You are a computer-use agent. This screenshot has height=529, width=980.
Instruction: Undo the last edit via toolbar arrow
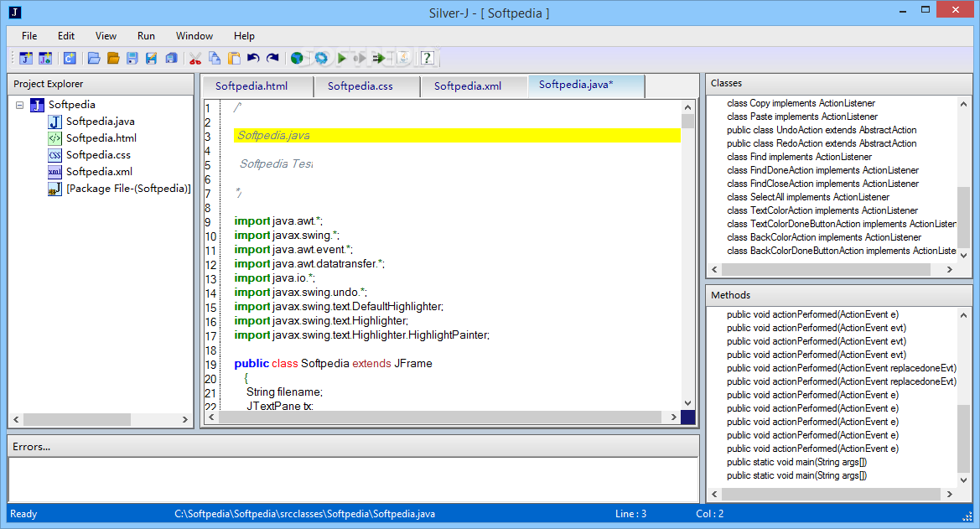(253, 58)
